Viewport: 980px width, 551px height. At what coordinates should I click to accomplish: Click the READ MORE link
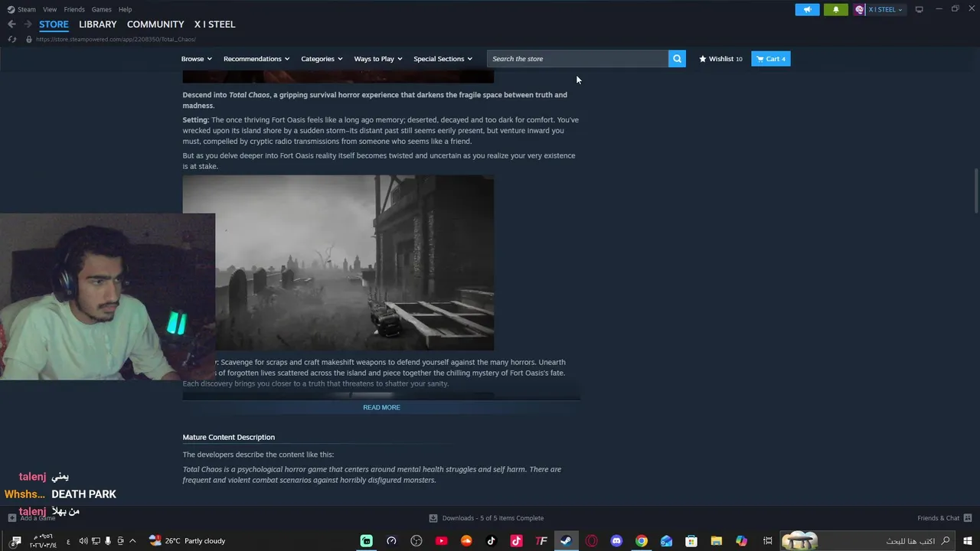tap(381, 407)
